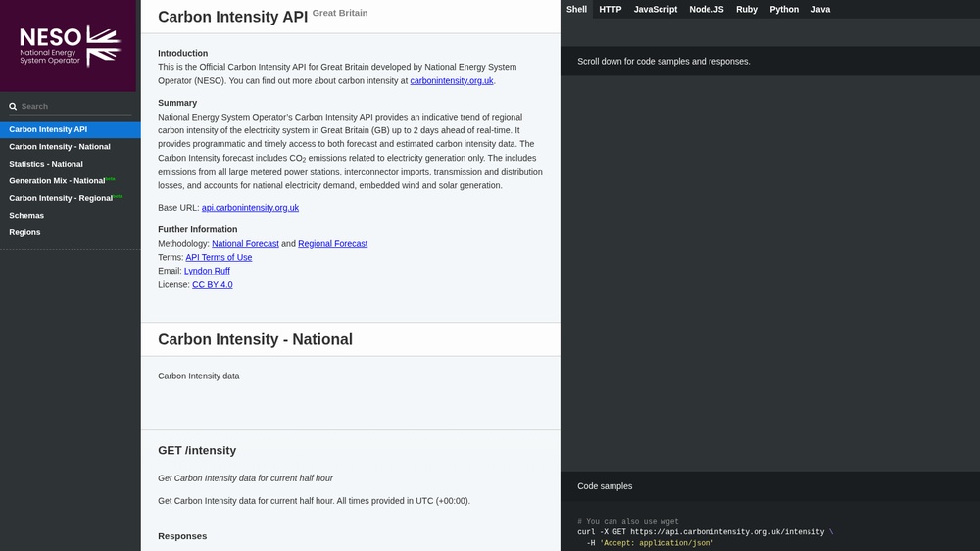The image size is (980, 551).
Task: Open the National Forecast methodology link
Action: point(245,244)
